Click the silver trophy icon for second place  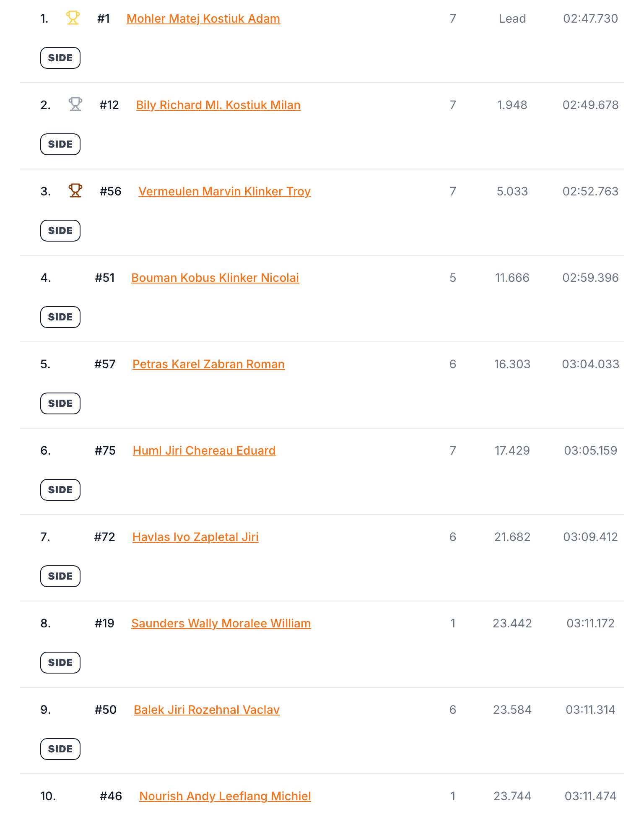pyautogui.click(x=75, y=104)
